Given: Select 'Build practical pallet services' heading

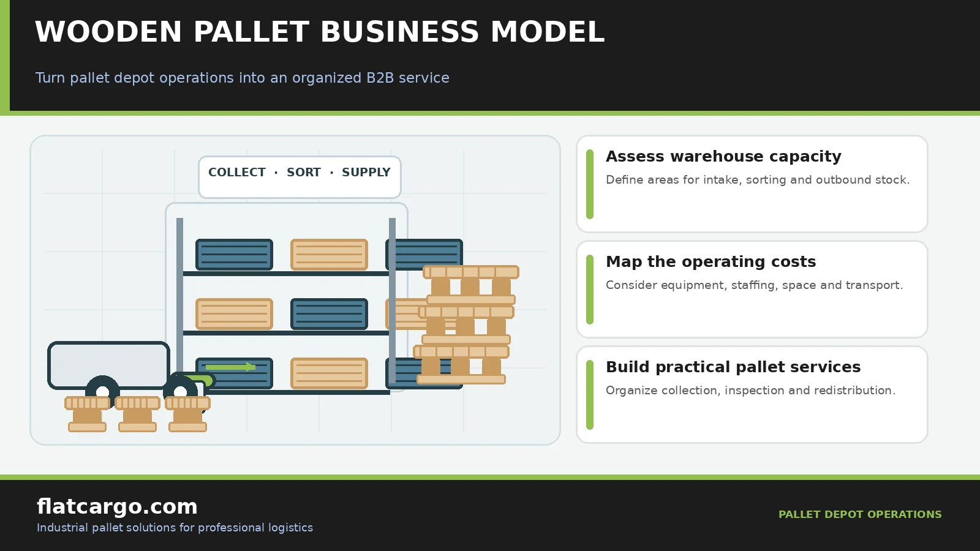Looking at the screenshot, I should pyautogui.click(x=733, y=367).
